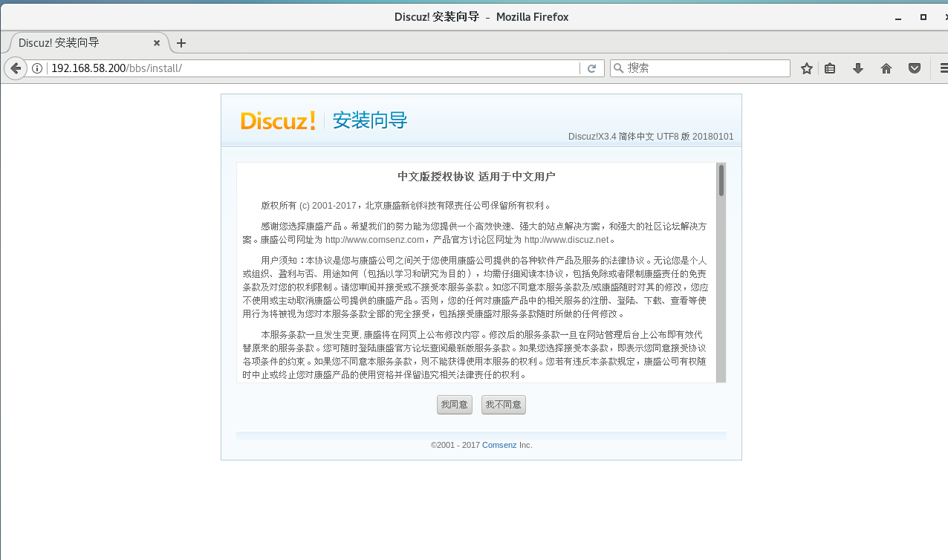Maximize the Firefox window
The width and height of the screenshot is (948, 560).
pyautogui.click(x=923, y=16)
